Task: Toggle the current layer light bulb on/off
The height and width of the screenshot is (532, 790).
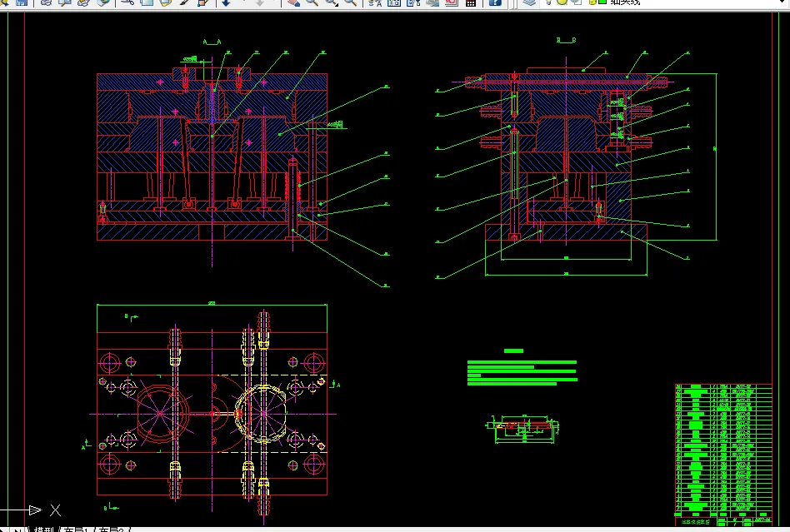Action: coord(550,2)
